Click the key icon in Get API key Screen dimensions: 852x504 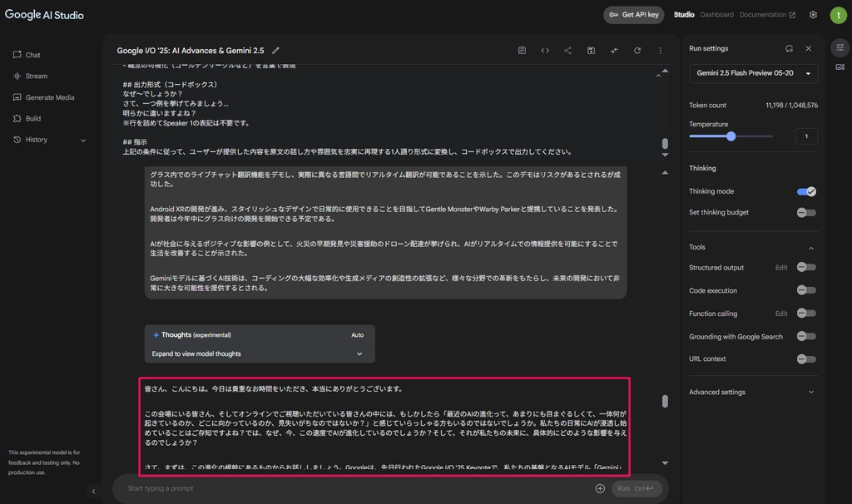click(x=613, y=15)
